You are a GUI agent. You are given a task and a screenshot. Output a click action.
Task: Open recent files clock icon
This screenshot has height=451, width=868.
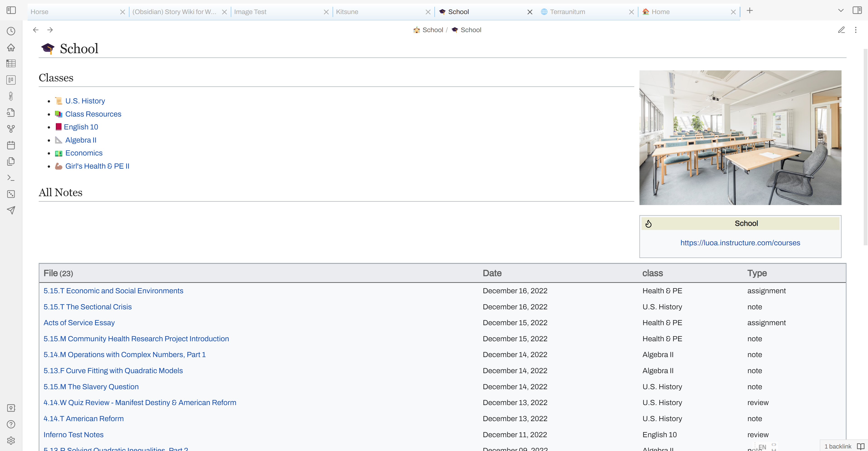[11, 31]
